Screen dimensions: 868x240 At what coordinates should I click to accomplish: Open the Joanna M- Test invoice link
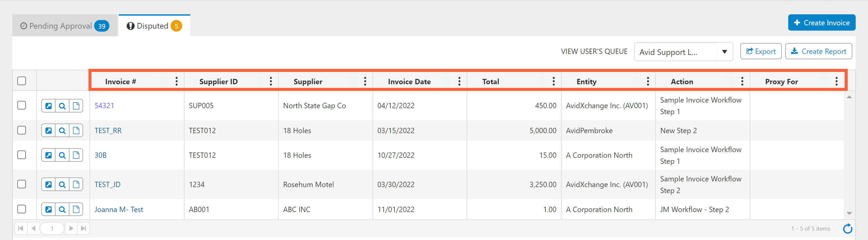coord(119,210)
